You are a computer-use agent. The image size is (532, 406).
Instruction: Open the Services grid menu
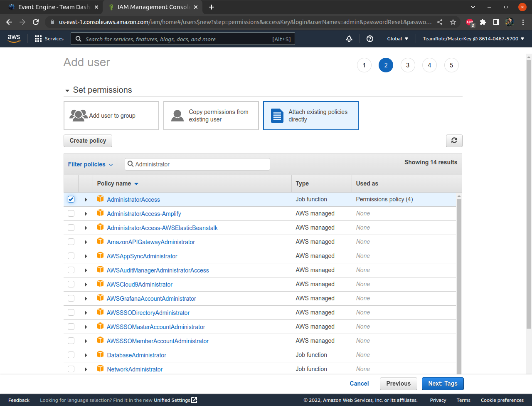click(x=49, y=39)
